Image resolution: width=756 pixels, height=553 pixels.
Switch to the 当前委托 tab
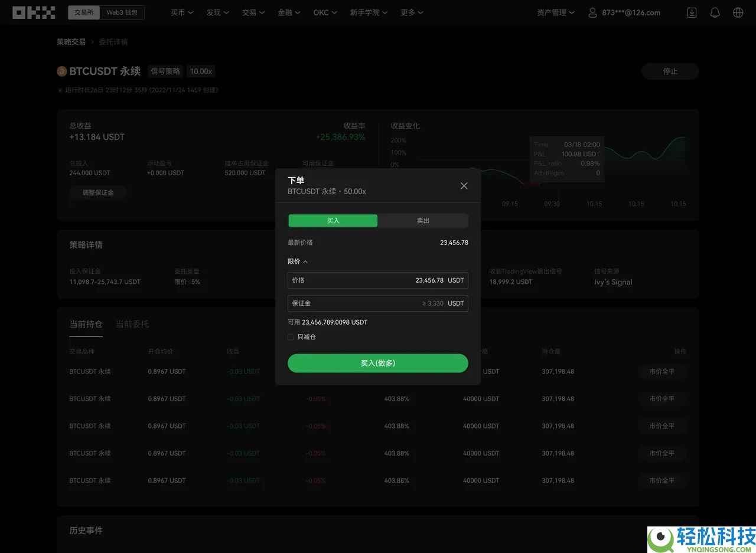[x=132, y=324]
